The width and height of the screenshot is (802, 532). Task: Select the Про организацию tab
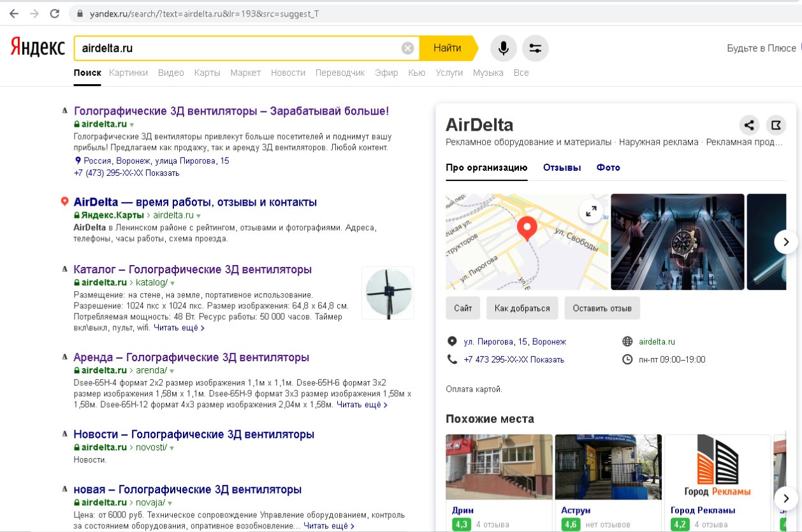click(486, 168)
